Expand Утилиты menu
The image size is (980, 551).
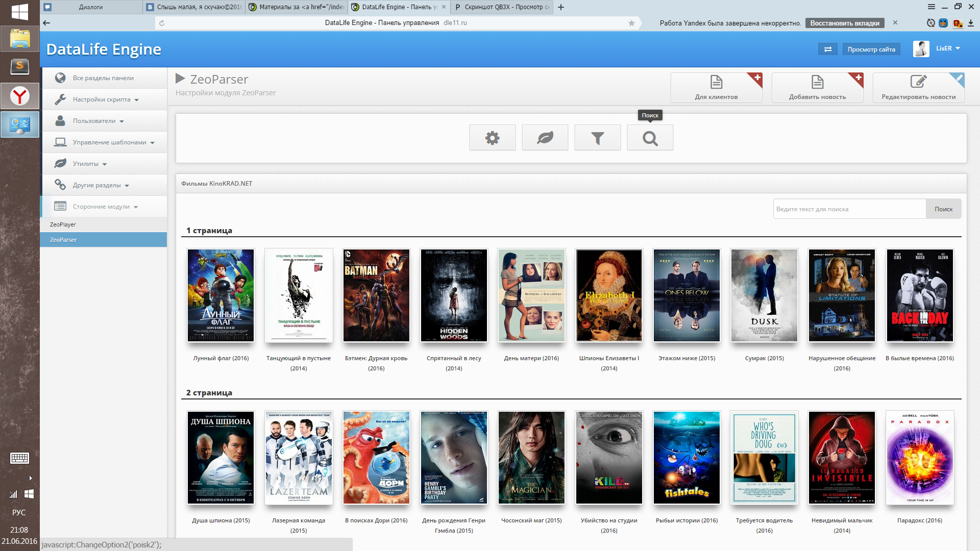pos(105,164)
